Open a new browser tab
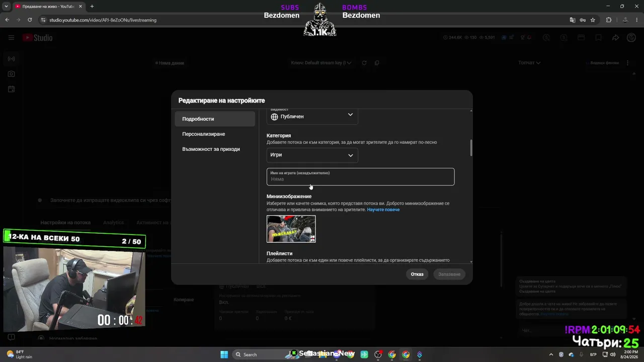 pyautogui.click(x=92, y=6)
